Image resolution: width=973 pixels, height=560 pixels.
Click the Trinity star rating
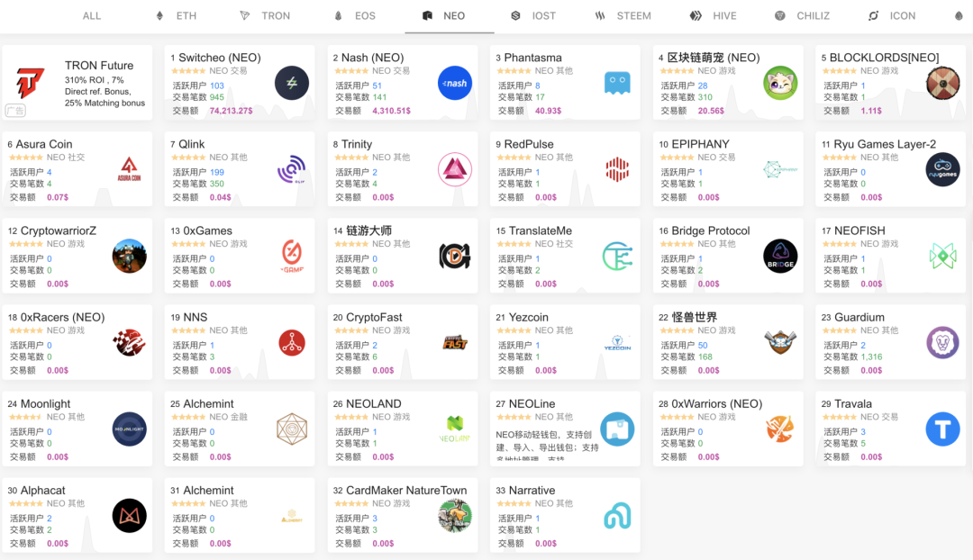click(x=352, y=158)
